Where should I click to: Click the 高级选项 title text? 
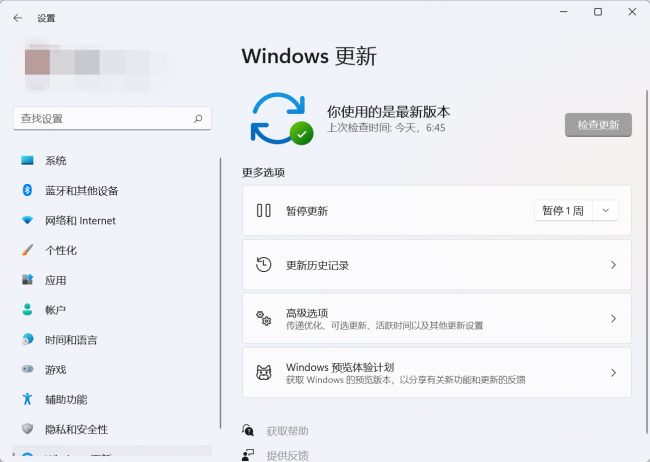(x=307, y=313)
